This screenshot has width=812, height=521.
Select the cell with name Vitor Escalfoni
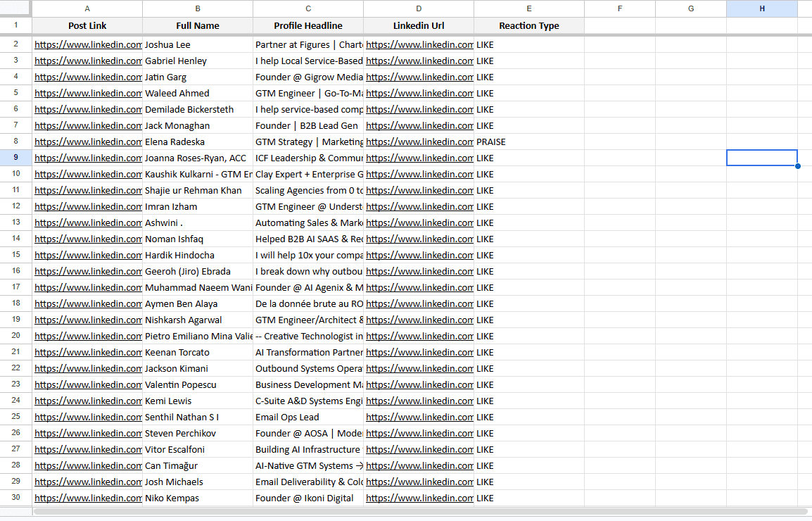coord(198,449)
